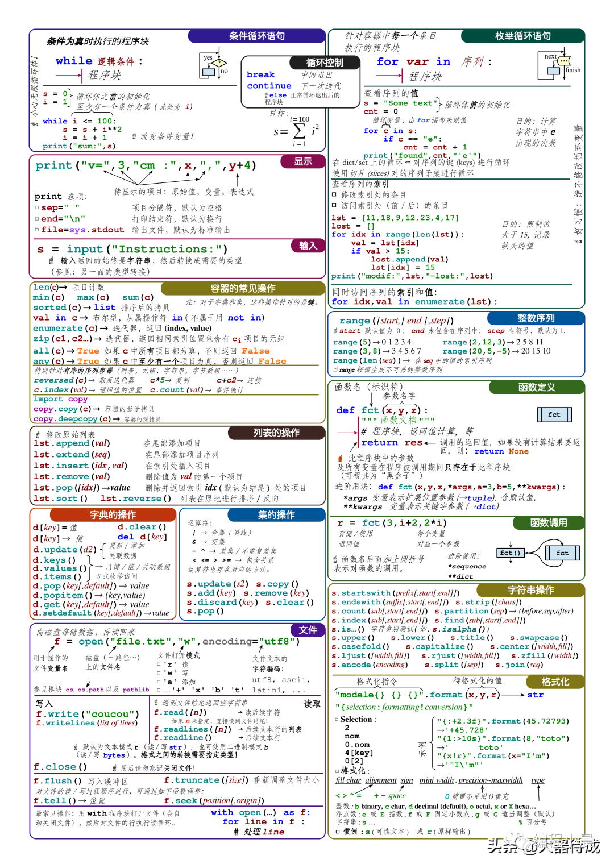Viewport: 614px width, 868px height.
Task: Click 'f.write("coucou")' entry
Action: pos(88,714)
